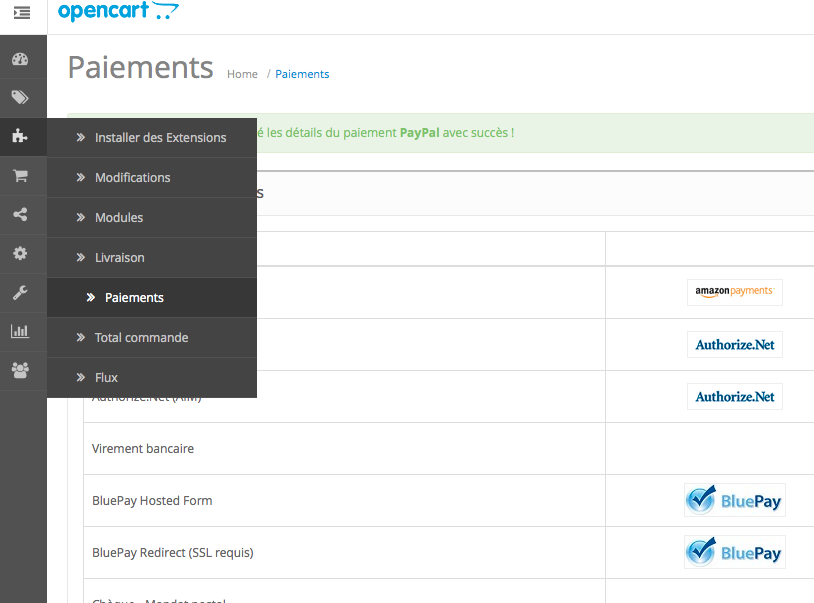Viewport: 814px width, 603px height.
Task: Click the Paiements page heading
Action: pyautogui.click(x=141, y=67)
